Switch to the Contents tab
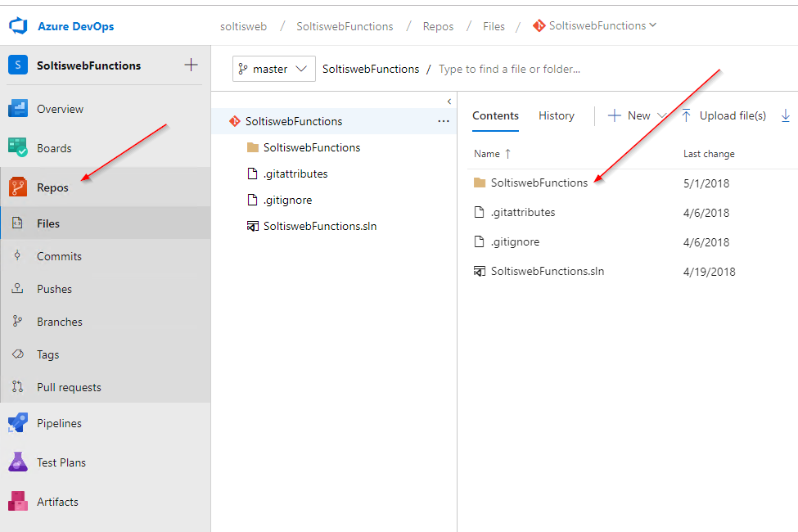 click(x=495, y=116)
